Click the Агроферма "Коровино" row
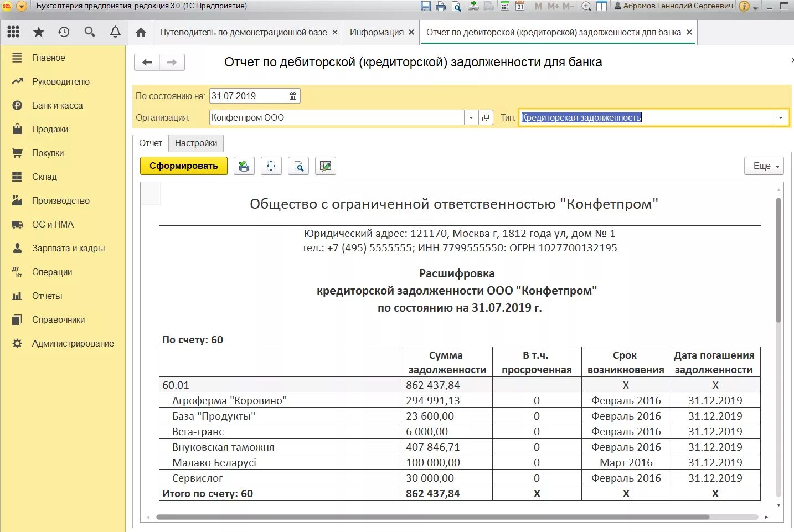This screenshot has height=532, width=794. click(x=460, y=400)
